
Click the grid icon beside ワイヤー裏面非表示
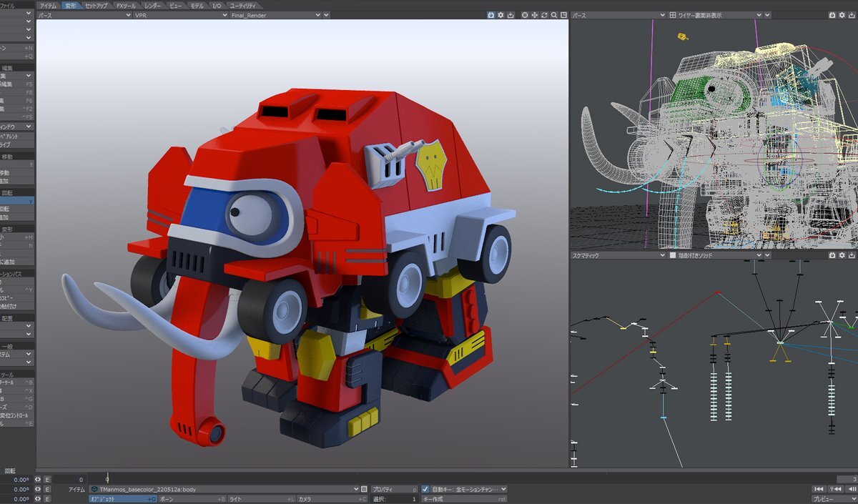(x=672, y=15)
